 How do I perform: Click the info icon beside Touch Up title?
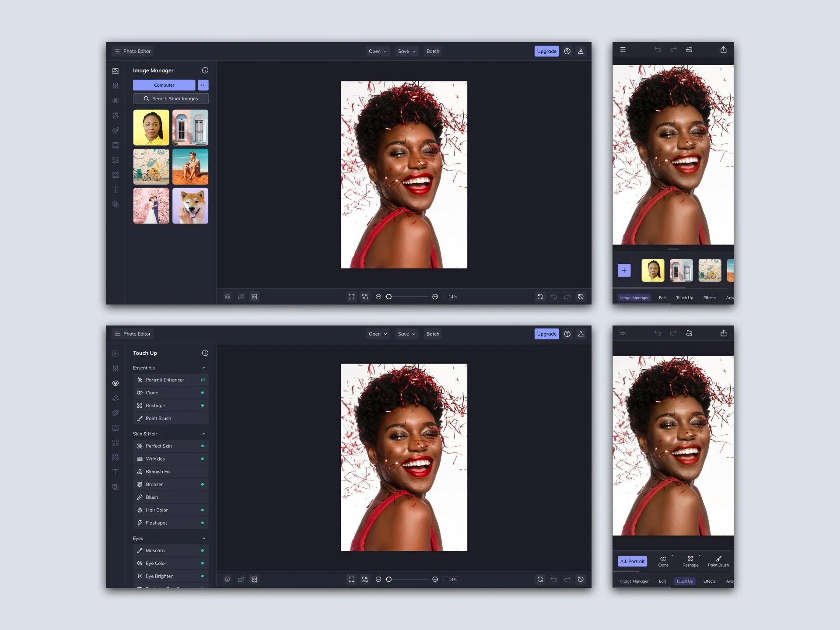[x=205, y=353]
